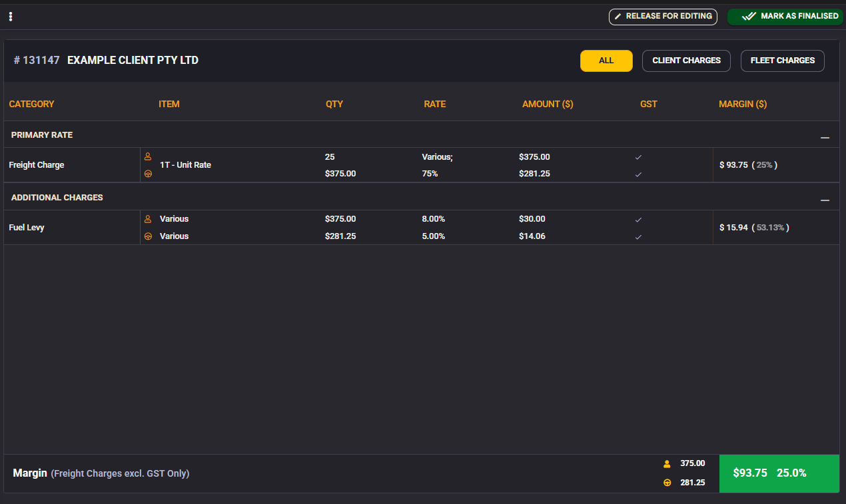Select the All filter tab
Viewport: 846px width, 504px height.
click(606, 61)
